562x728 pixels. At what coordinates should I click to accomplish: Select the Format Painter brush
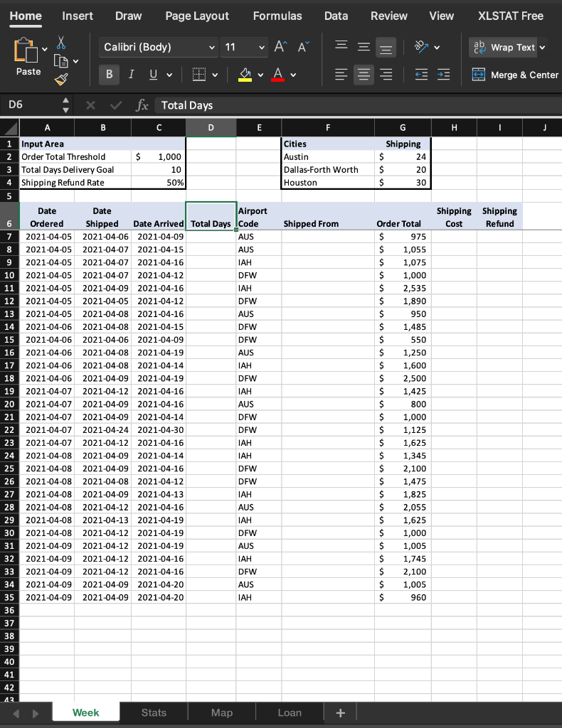(61, 80)
